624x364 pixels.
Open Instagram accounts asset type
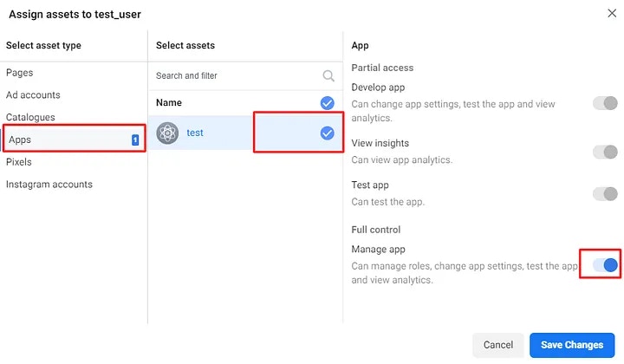(x=49, y=185)
